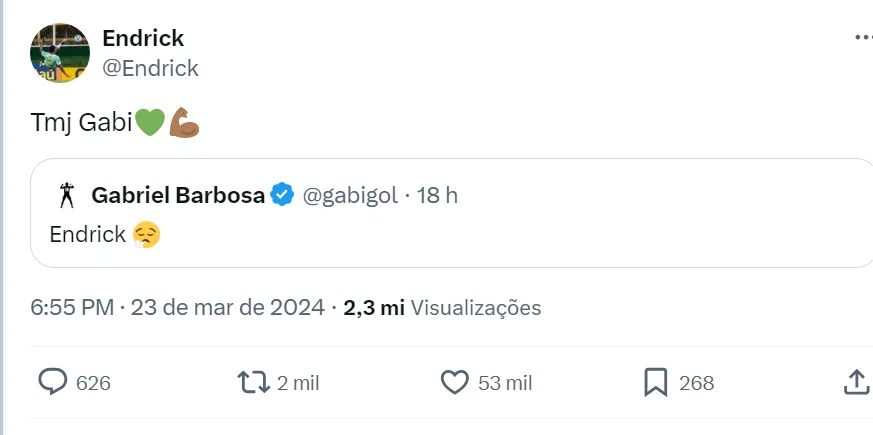Click the reply speech bubble icon
The height and width of the screenshot is (435, 873).
pos(52,382)
